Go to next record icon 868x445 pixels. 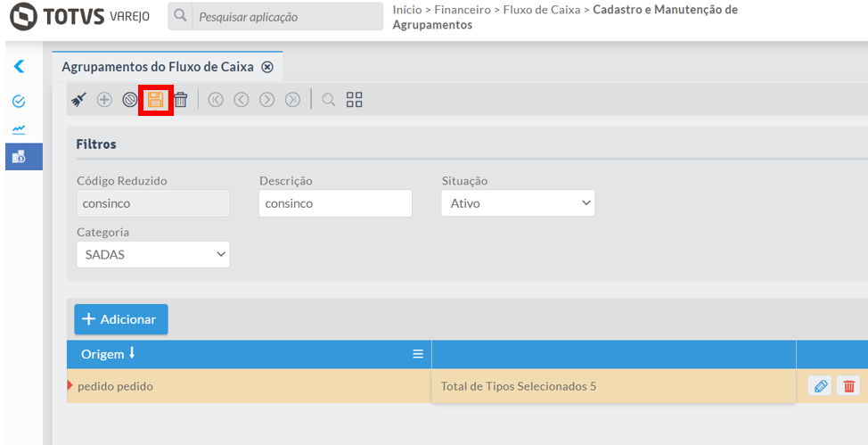tap(266, 100)
